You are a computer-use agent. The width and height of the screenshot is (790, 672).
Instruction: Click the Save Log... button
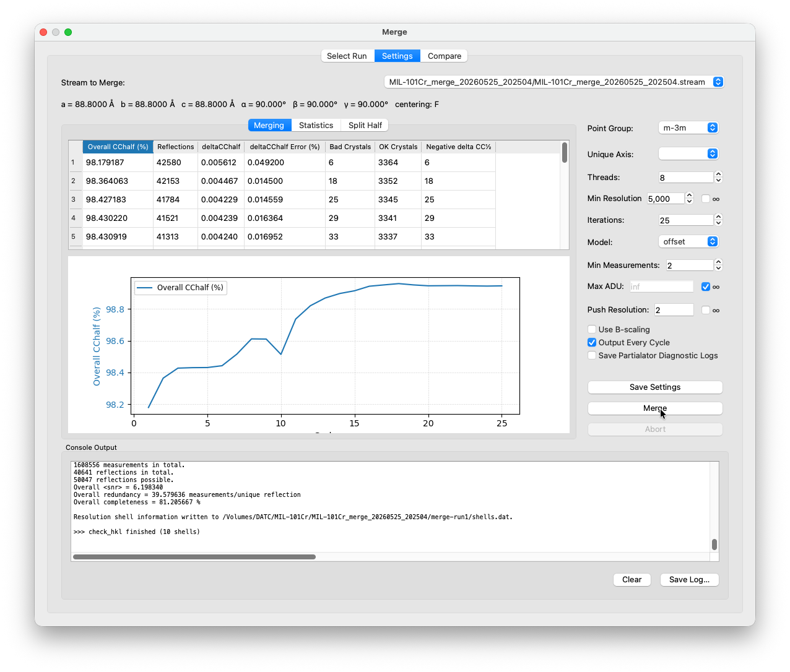coord(689,579)
